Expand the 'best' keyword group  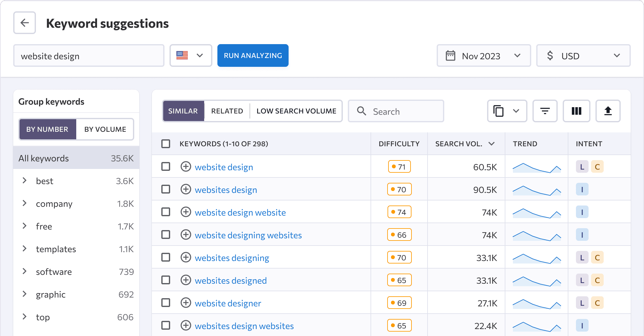(25, 180)
